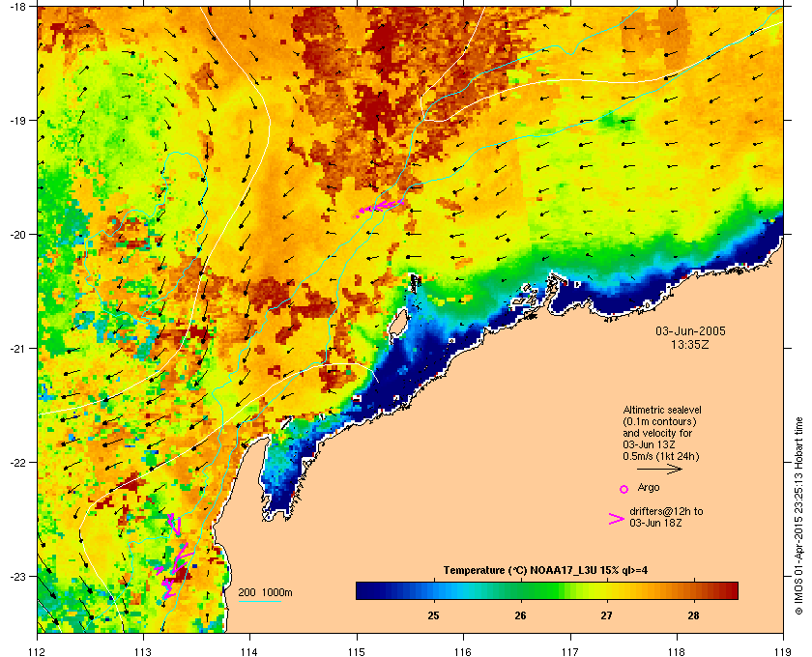Click the latitude axis label -19
The image size is (812, 657).
pyautogui.click(x=17, y=120)
